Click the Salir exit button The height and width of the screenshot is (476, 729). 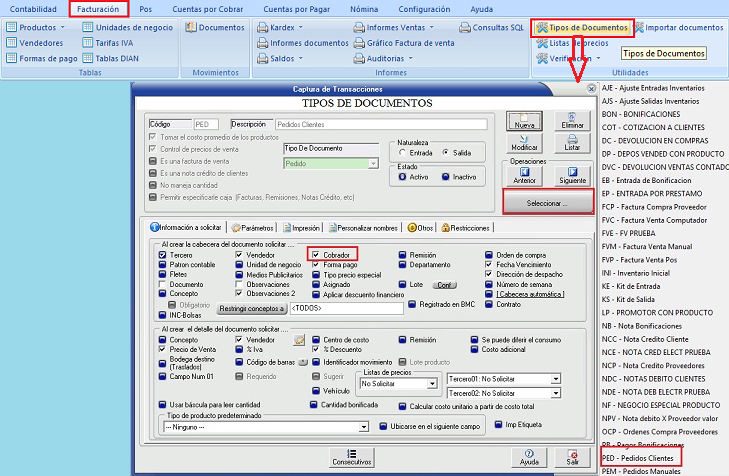tap(571, 458)
